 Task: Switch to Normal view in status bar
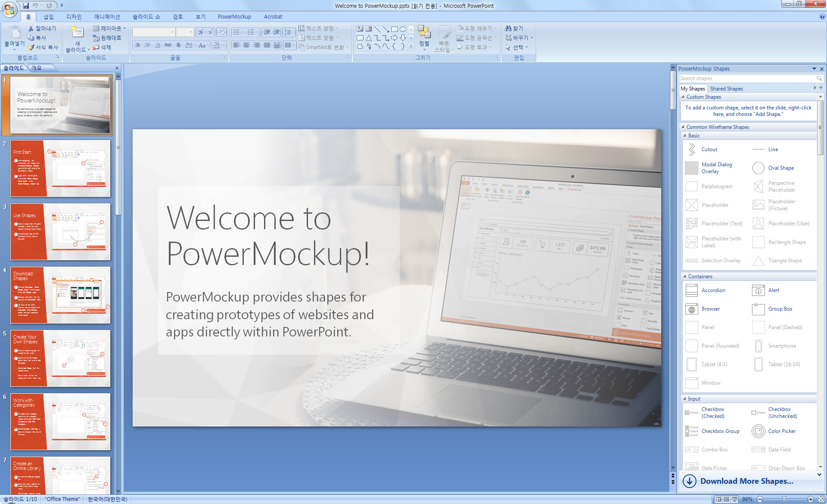tap(718, 499)
